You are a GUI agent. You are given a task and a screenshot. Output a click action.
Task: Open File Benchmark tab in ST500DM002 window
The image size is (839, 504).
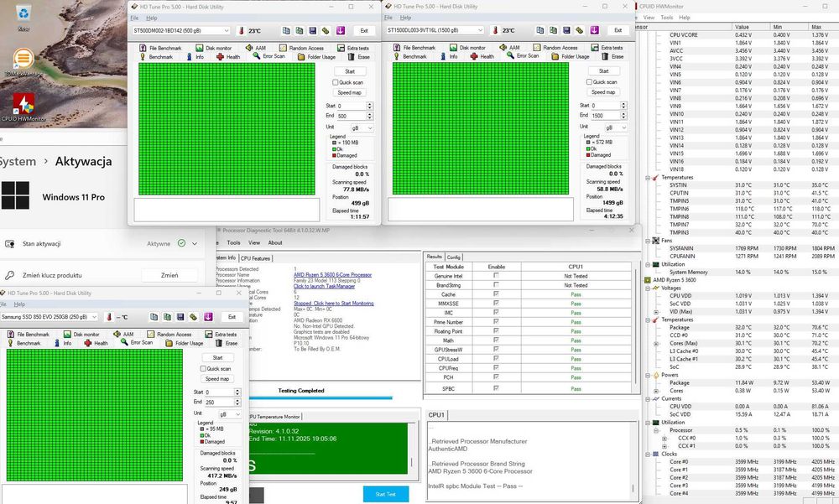[x=160, y=48]
